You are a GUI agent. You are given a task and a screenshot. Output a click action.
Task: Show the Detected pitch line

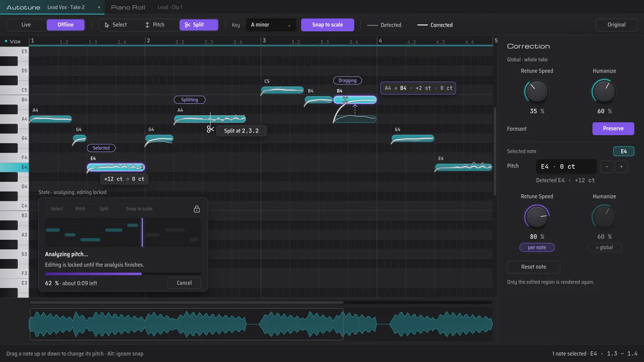(384, 25)
